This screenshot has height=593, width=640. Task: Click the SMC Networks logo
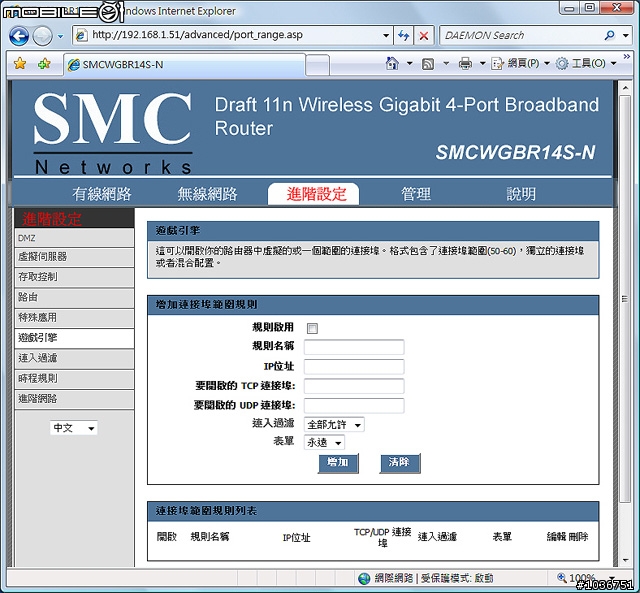coord(112,133)
